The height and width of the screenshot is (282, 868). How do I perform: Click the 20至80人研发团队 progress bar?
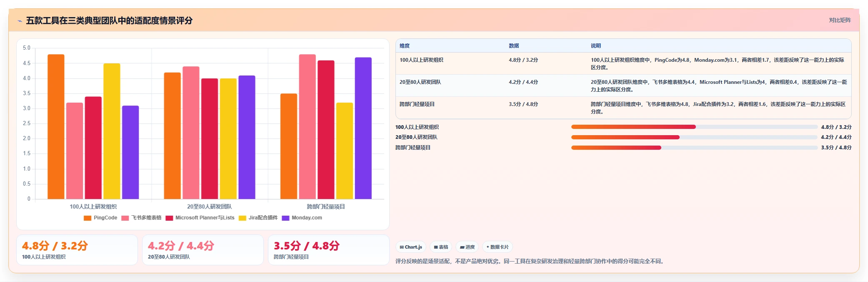[694, 137]
